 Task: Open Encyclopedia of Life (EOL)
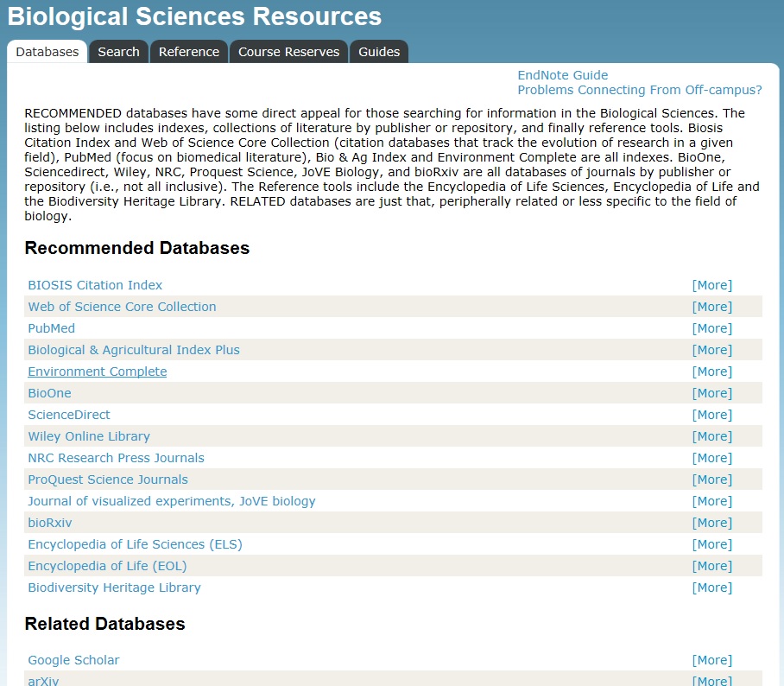[x=108, y=566]
